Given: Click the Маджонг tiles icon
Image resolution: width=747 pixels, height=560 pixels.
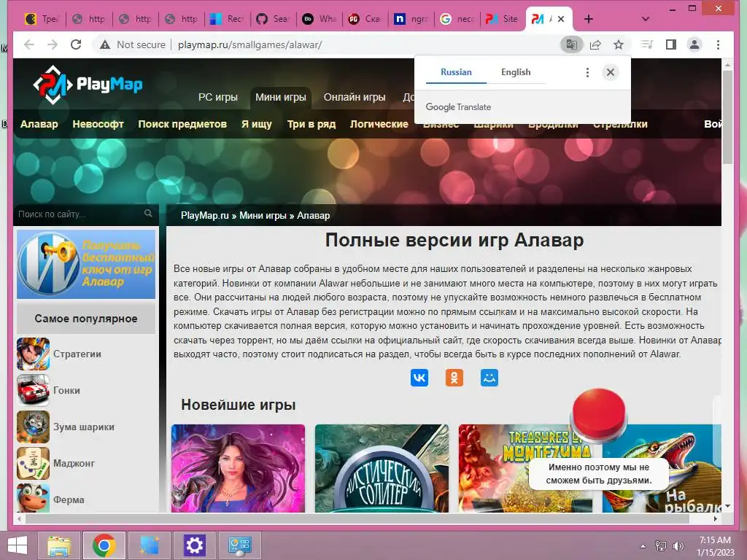Looking at the screenshot, I should click(x=33, y=463).
